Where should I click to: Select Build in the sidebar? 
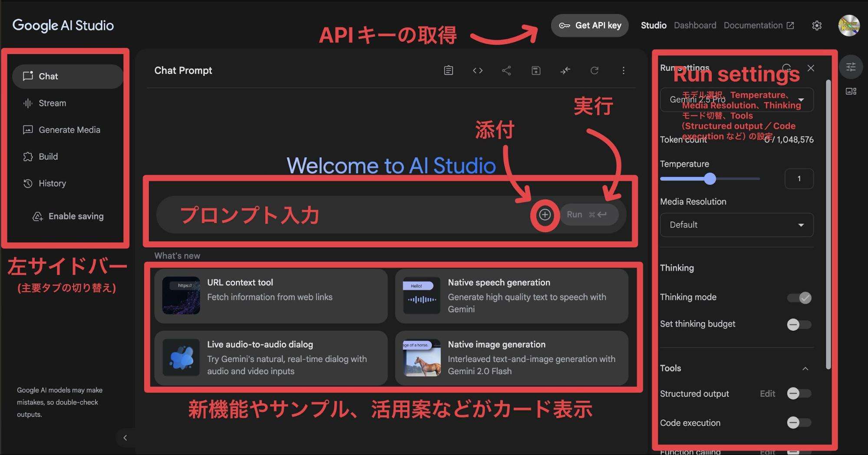[x=68, y=157]
